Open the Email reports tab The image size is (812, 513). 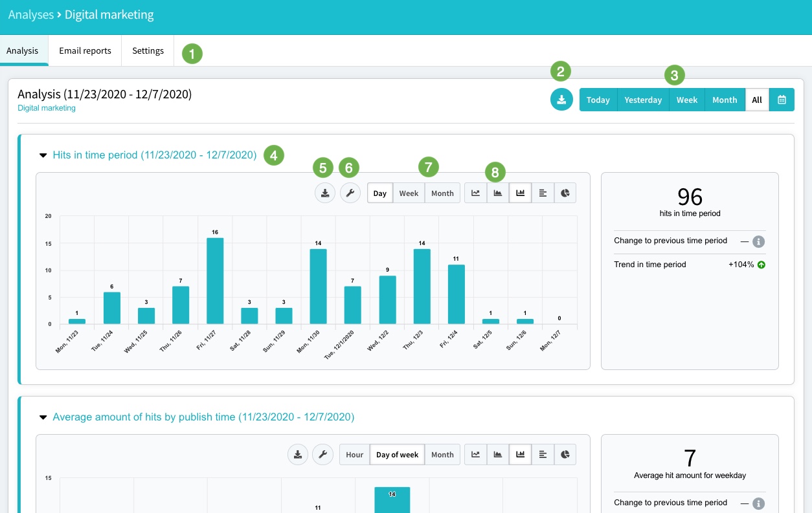[85, 50]
